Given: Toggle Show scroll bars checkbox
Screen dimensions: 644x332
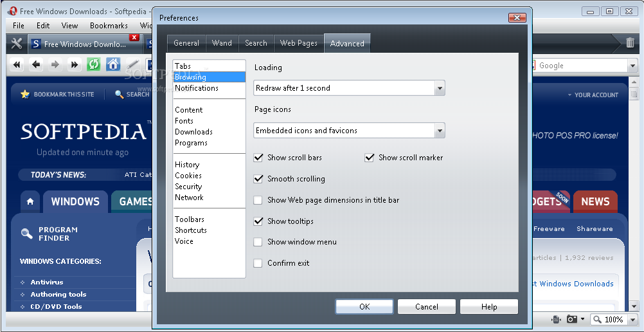Looking at the screenshot, I should pos(258,158).
